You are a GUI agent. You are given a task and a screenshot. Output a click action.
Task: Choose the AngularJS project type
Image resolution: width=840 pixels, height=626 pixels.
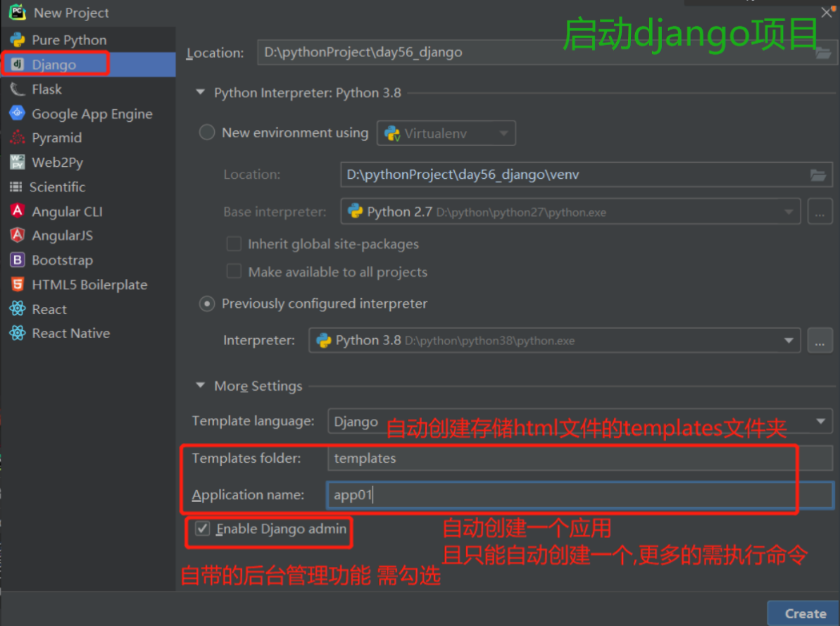point(89,235)
